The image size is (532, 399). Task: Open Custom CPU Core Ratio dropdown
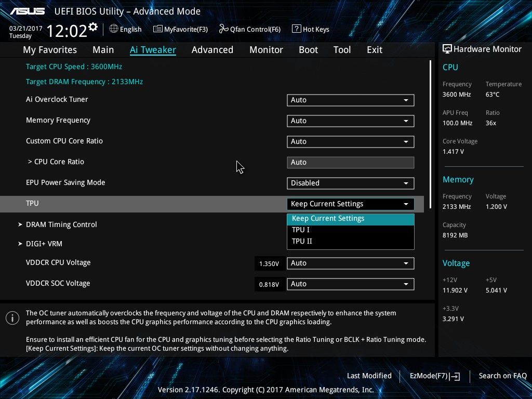[351, 141]
